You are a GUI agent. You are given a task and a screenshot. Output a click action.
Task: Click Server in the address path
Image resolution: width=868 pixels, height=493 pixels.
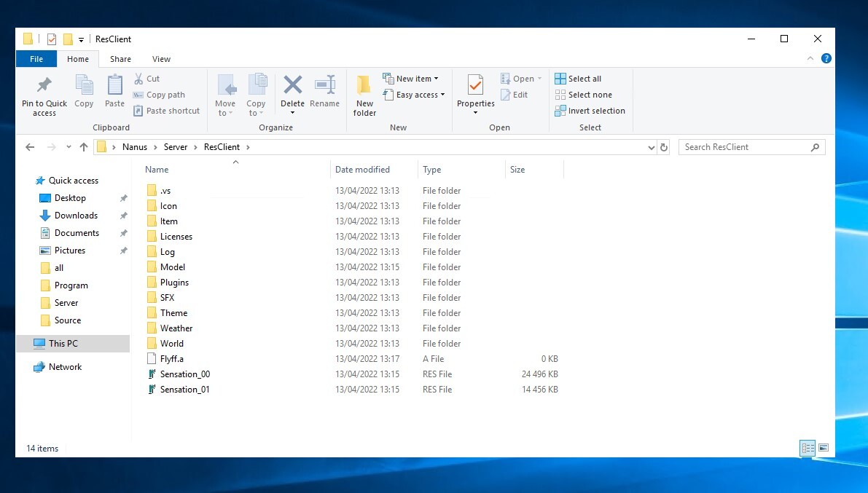click(176, 146)
